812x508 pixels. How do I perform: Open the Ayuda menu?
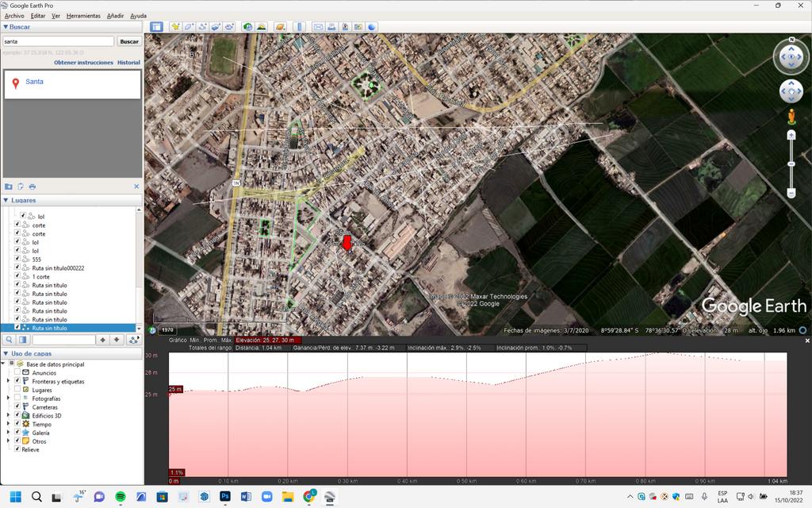tap(138, 16)
